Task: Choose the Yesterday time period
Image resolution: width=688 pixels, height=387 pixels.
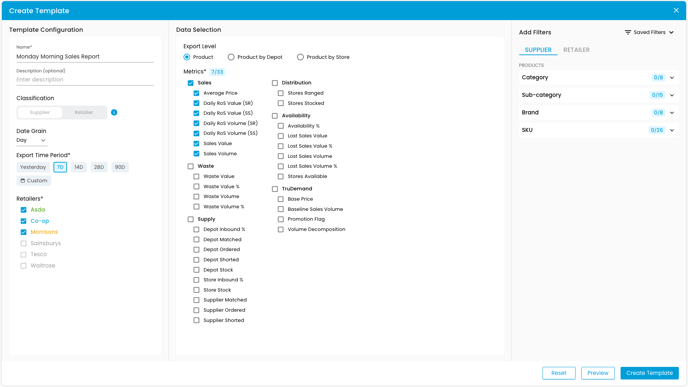Action: pos(33,167)
